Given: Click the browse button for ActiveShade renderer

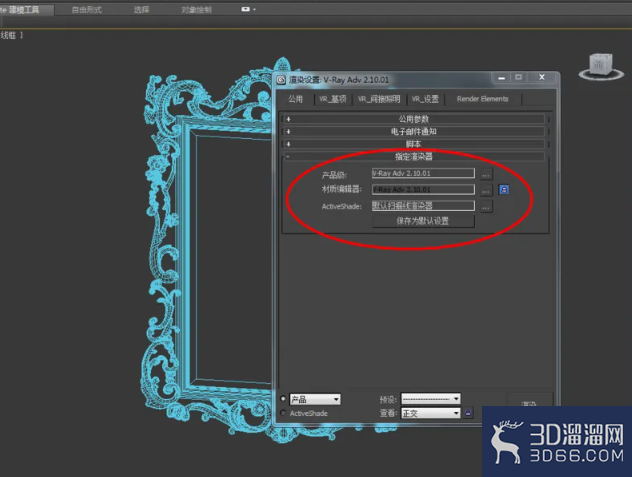Looking at the screenshot, I should pyautogui.click(x=486, y=207).
